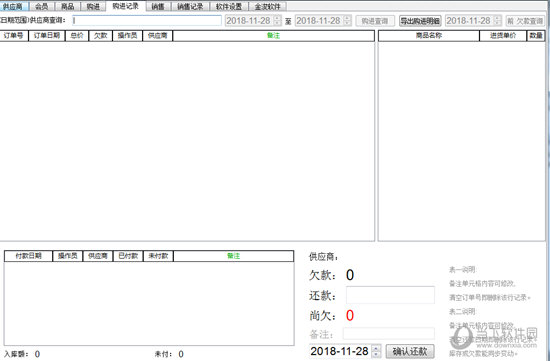Focus the 备注 input under 尚欠
The width and height of the screenshot is (550, 361).
pyautogui.click(x=389, y=334)
